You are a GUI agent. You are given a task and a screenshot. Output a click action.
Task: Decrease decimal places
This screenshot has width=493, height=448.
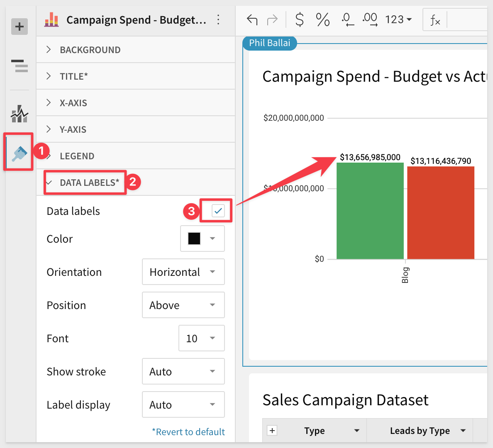(348, 19)
